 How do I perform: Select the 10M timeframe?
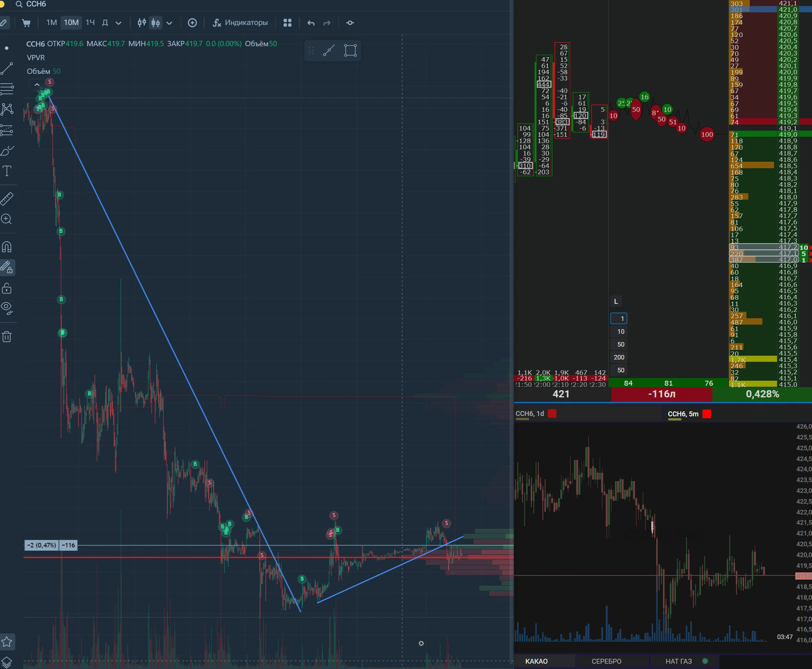click(x=71, y=23)
